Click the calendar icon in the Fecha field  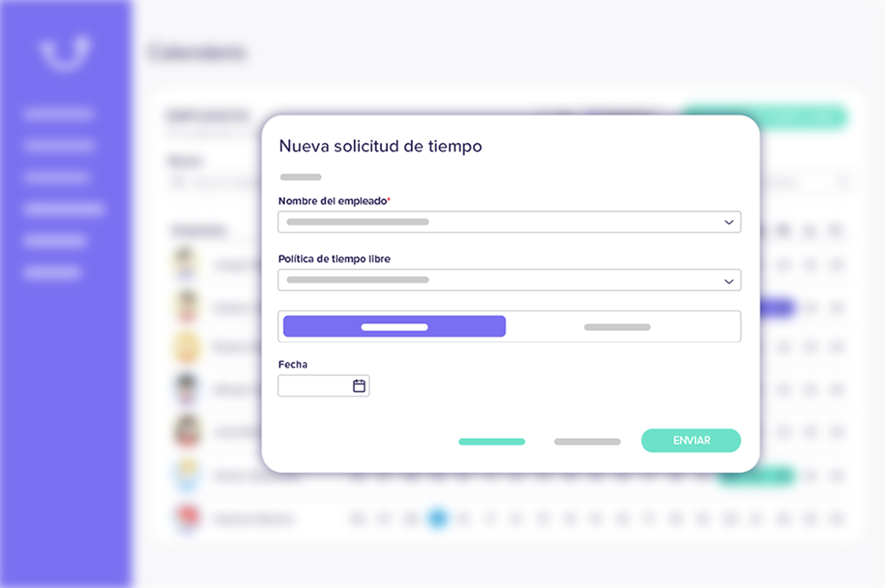[x=359, y=386]
